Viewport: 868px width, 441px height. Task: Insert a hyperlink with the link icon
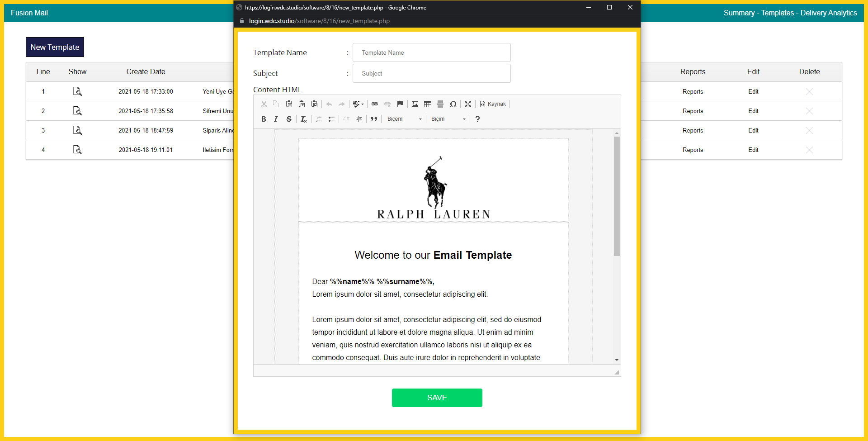pyautogui.click(x=375, y=104)
